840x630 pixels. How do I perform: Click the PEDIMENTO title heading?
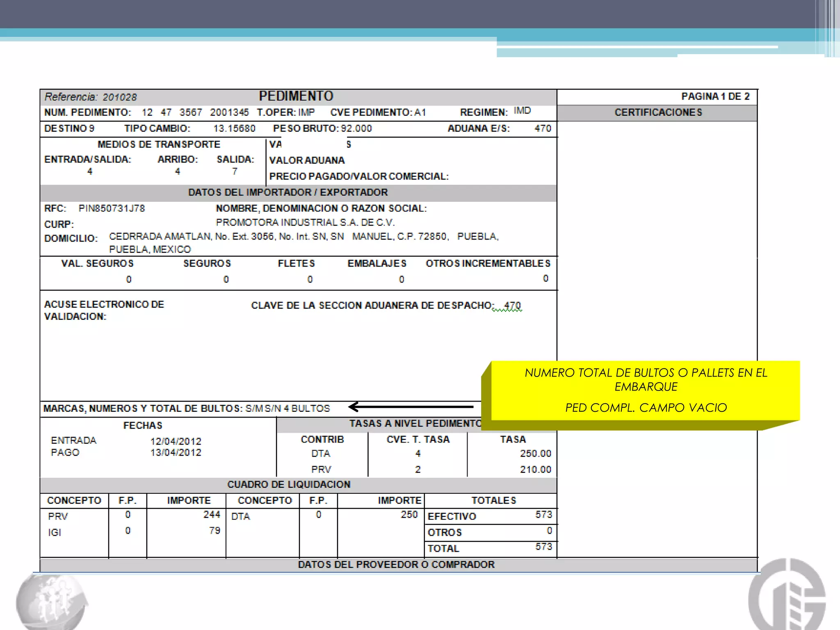pos(296,96)
